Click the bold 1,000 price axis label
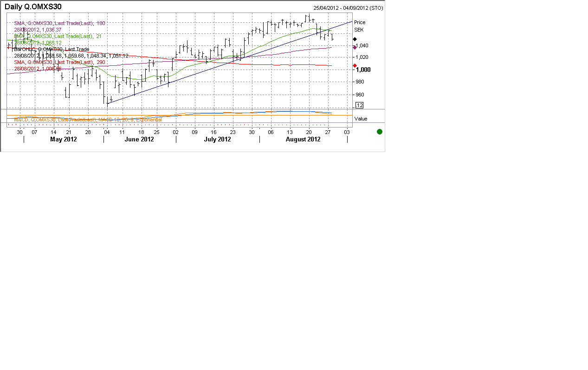 tap(363, 70)
